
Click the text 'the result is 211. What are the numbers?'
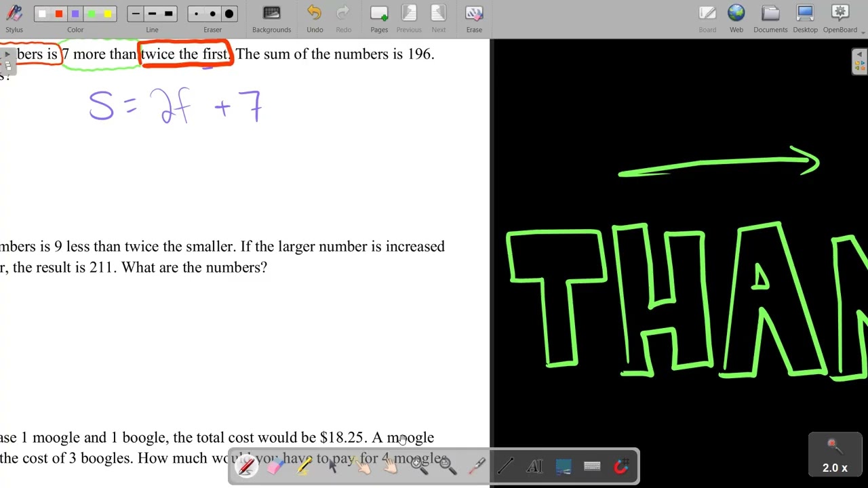(140, 267)
